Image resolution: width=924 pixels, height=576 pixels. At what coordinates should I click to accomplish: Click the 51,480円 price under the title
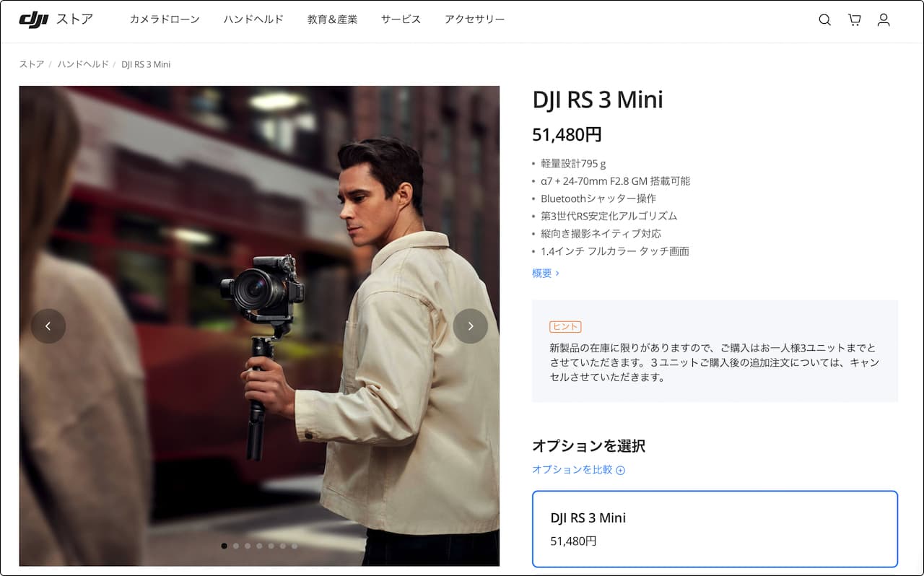click(x=567, y=135)
